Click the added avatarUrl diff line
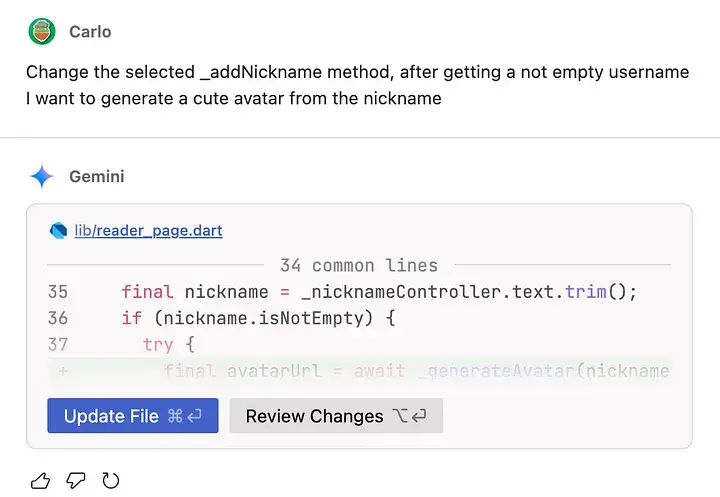Image resolution: width=720 pixels, height=497 pixels. click(359, 371)
